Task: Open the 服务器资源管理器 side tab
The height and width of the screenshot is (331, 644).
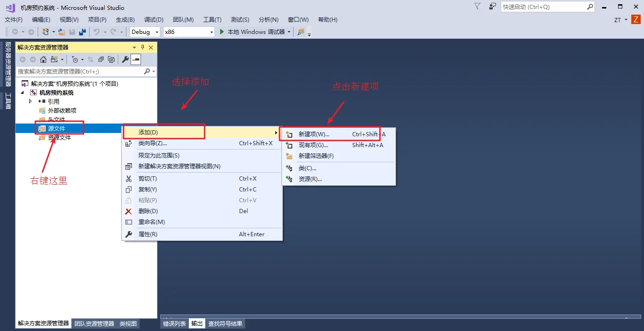Action: click(x=8, y=64)
